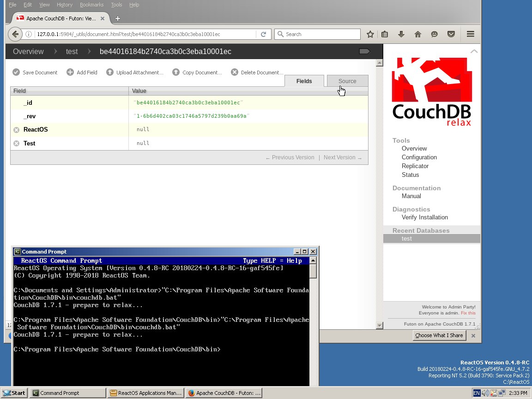Image resolution: width=532 pixels, height=399 pixels.
Task: Collapse the Futon sidebar with the arrow
Action: pos(474,51)
